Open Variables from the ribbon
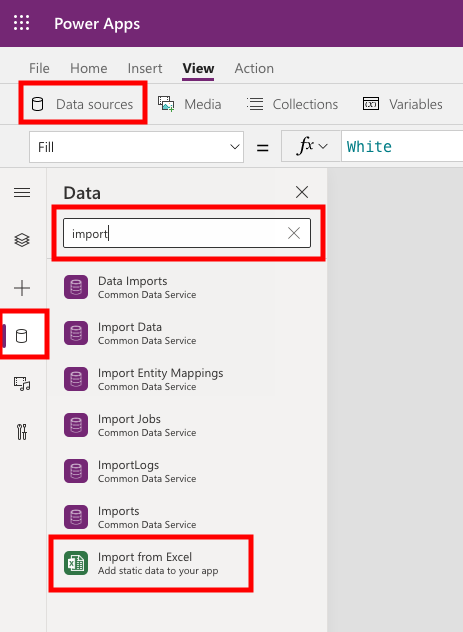Image resolution: width=463 pixels, height=632 pixels. click(403, 104)
